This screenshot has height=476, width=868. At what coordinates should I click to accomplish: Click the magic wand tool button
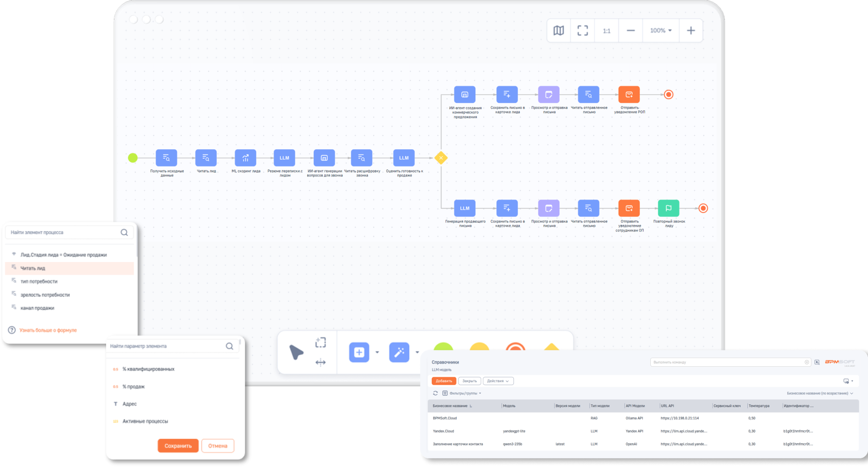pos(399,352)
